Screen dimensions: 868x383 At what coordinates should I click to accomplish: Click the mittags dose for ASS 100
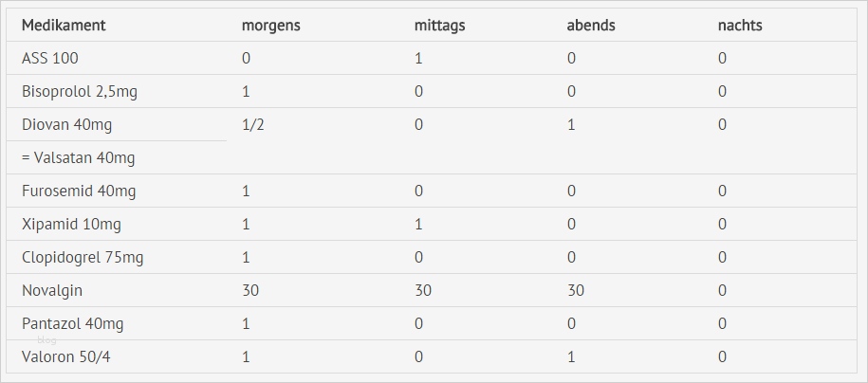(x=418, y=59)
